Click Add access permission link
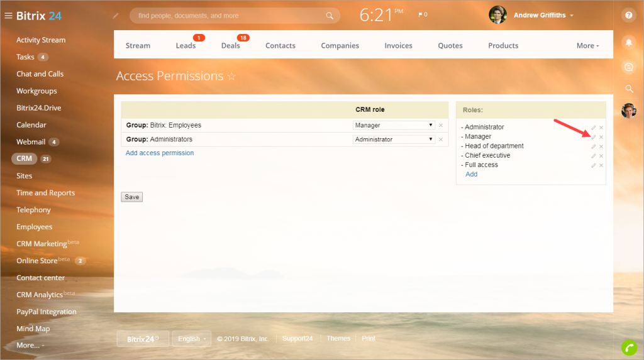This screenshot has height=360, width=644. click(x=159, y=153)
